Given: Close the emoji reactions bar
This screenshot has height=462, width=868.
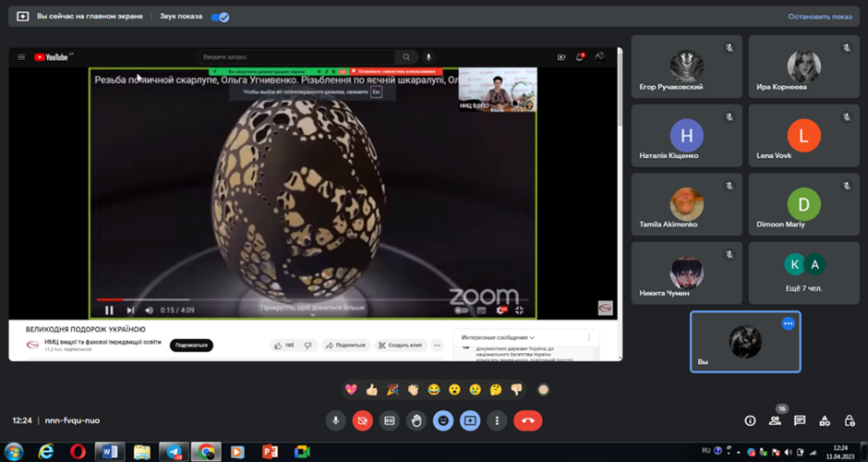Looking at the screenshot, I should [x=443, y=420].
